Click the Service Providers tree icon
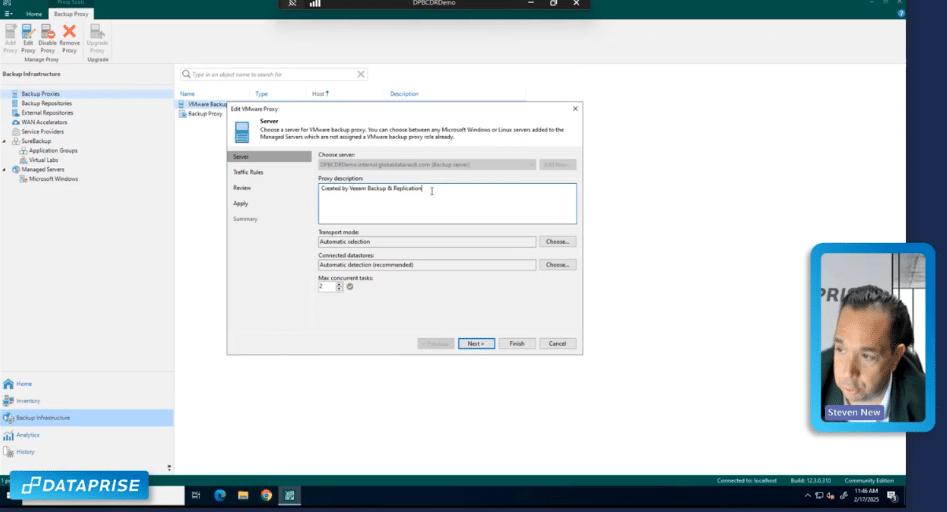947x512 pixels. click(x=16, y=132)
